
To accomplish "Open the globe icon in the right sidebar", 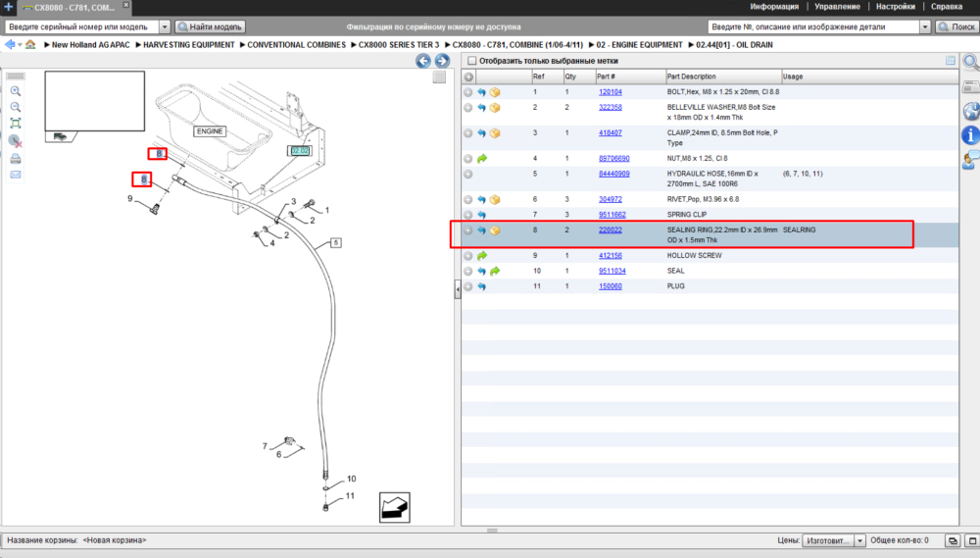I will pyautogui.click(x=970, y=112).
